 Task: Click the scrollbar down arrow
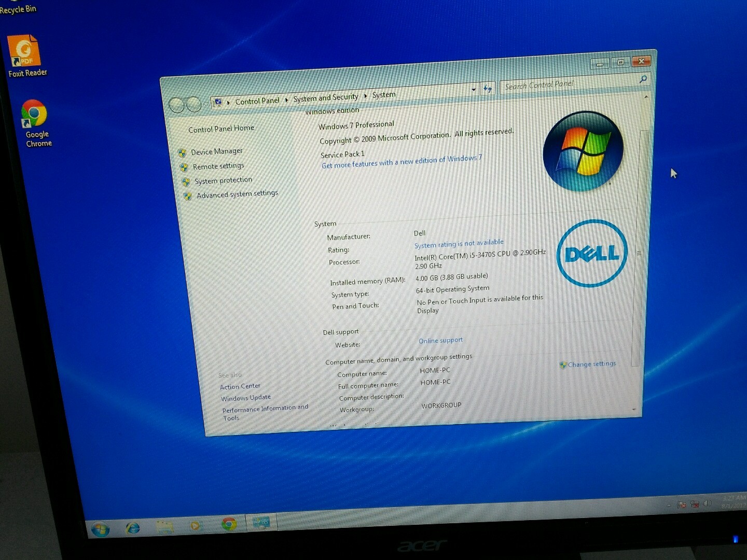634,410
